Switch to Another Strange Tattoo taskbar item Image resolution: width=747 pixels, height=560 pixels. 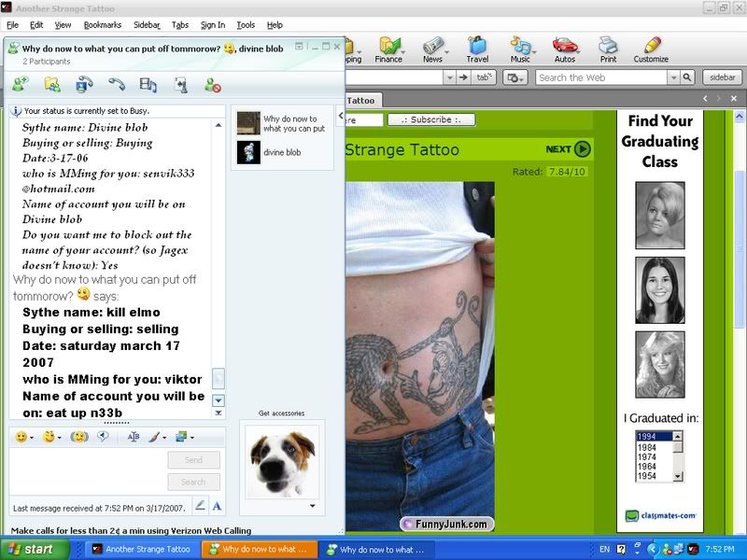[142, 549]
